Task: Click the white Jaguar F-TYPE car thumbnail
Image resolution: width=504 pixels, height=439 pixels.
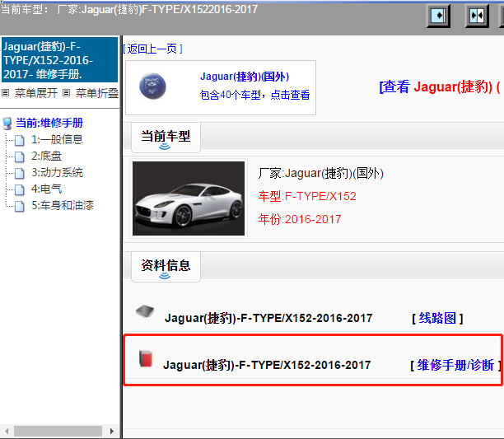Action: [189, 198]
